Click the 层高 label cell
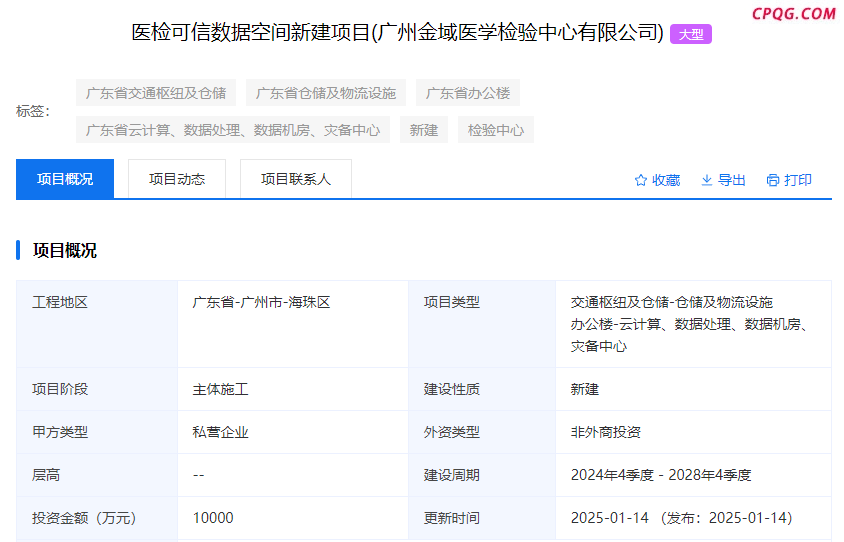 97,475
